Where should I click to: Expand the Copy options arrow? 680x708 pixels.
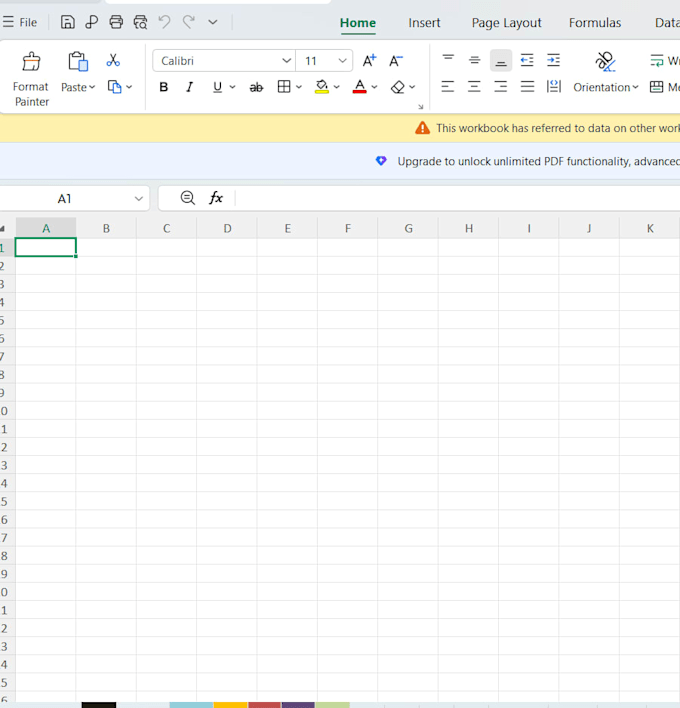tap(130, 87)
